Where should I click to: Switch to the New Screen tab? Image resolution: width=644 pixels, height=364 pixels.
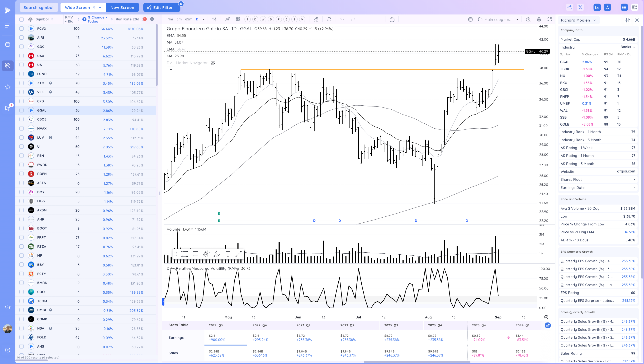122,7
